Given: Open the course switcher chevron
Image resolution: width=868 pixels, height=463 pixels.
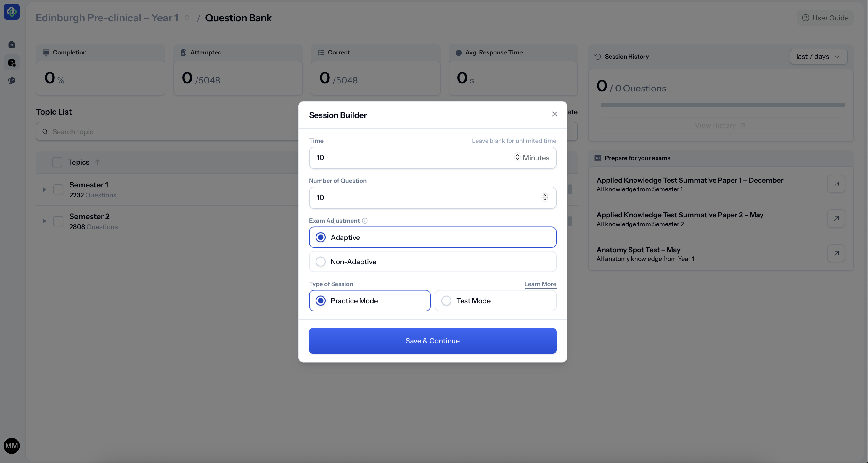Looking at the screenshot, I should tap(187, 18).
